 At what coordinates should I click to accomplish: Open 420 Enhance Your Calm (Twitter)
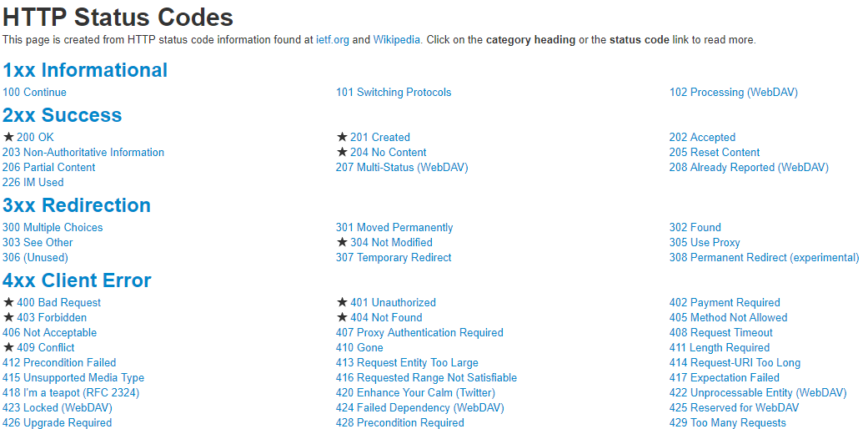pos(415,392)
